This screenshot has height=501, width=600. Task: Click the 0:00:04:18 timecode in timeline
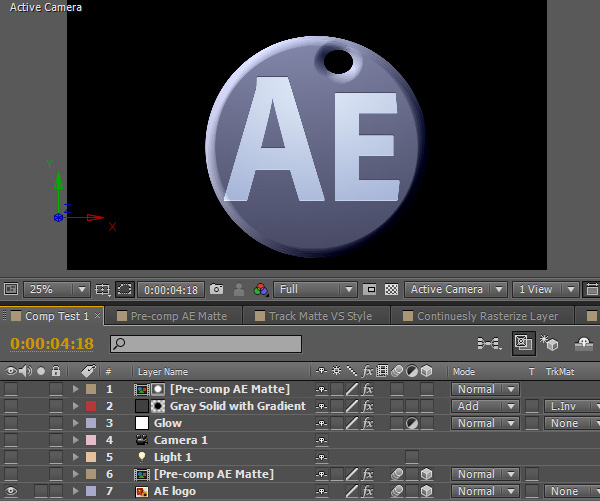click(52, 344)
